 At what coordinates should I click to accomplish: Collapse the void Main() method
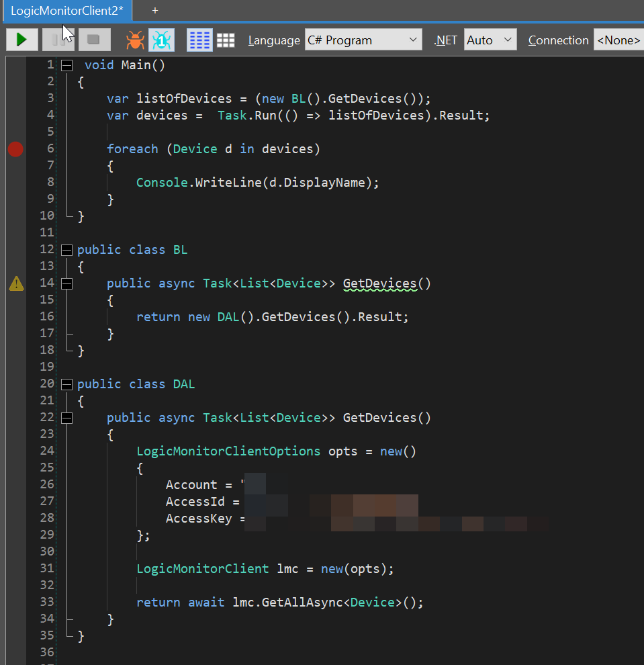coord(66,65)
